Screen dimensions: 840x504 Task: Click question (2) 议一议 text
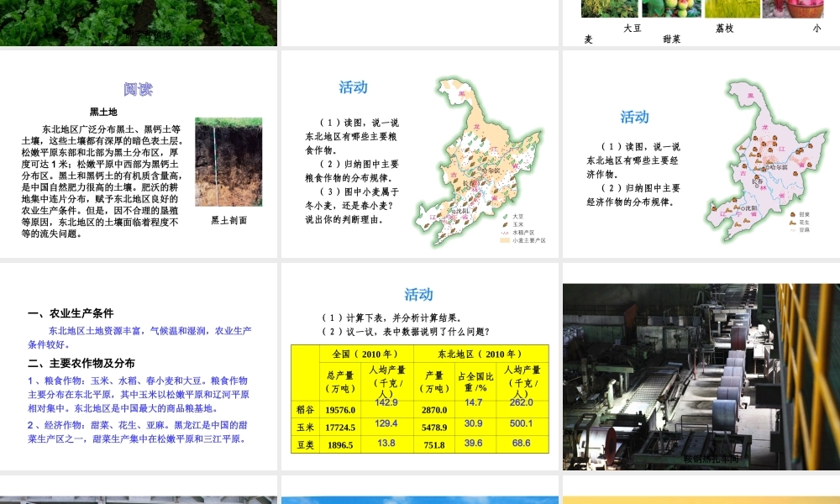click(x=406, y=332)
